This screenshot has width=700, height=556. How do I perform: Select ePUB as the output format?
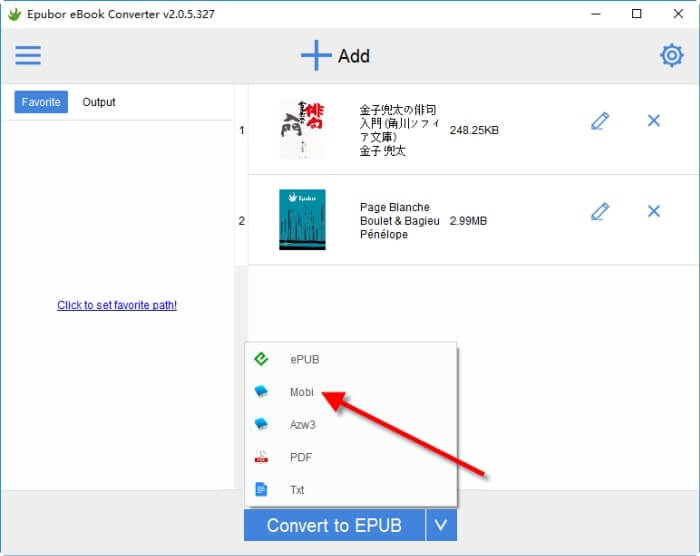point(351,359)
